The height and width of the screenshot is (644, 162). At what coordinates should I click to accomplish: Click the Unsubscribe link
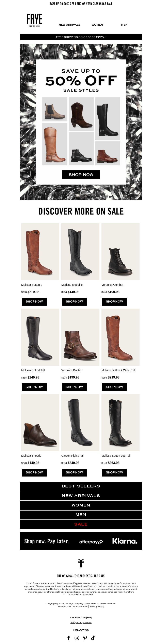(65, 606)
